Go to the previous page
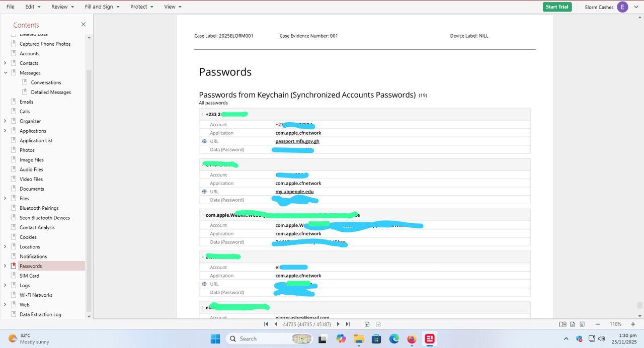This screenshot has height=348, width=644. 276,324
